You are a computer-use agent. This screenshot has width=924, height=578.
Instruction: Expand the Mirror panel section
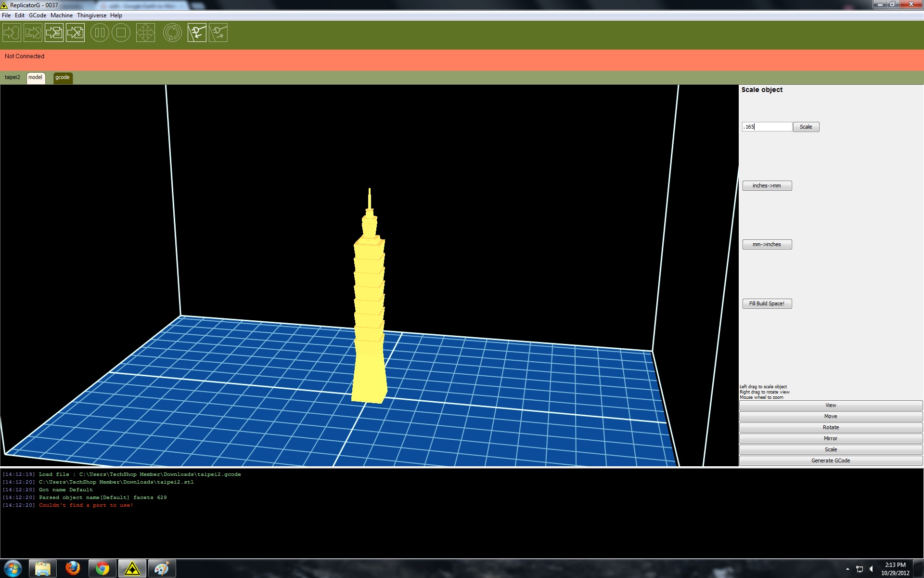coord(830,439)
